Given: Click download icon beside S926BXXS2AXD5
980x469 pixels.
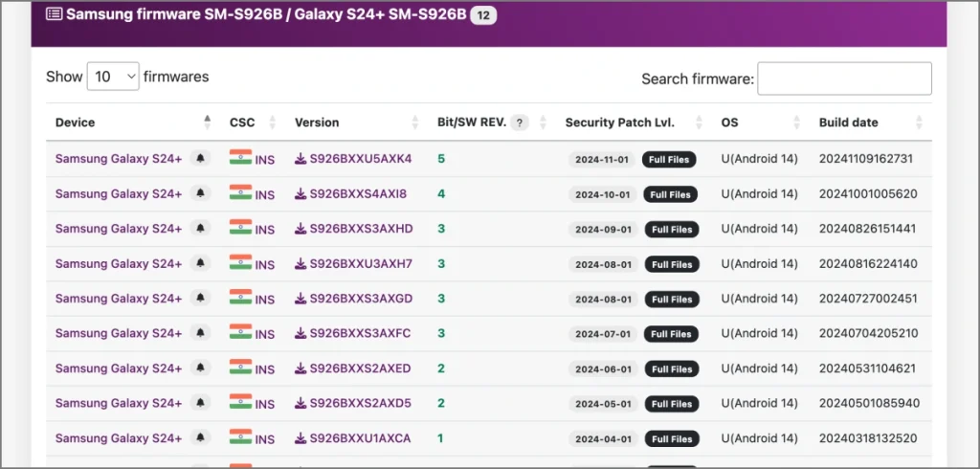Looking at the screenshot, I should [301, 403].
